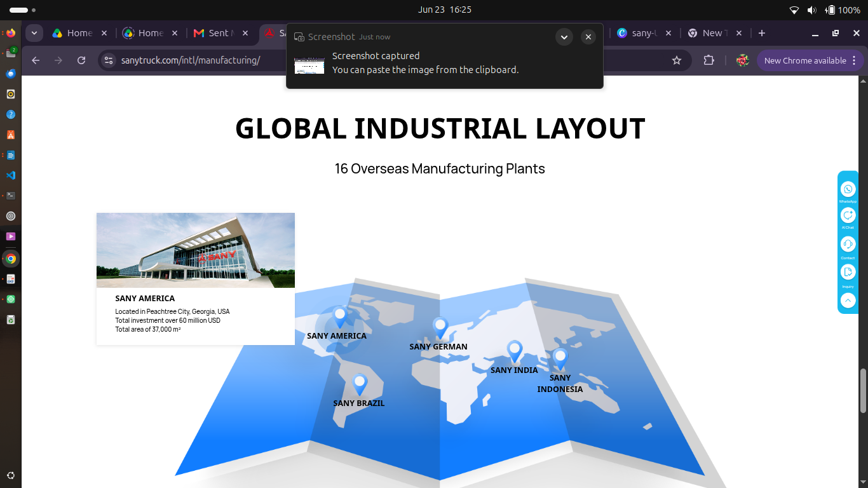
Task: Click the SANY BRAZIL map label
Action: click(x=359, y=403)
